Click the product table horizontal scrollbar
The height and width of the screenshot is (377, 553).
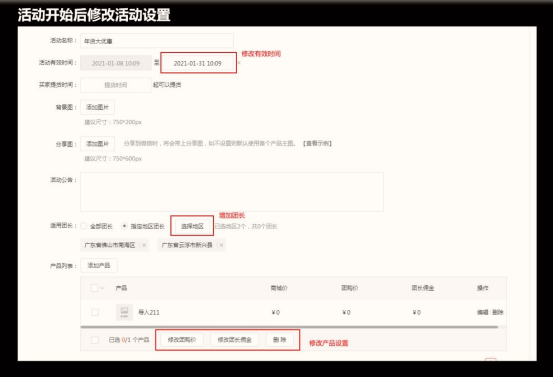[x=289, y=327]
